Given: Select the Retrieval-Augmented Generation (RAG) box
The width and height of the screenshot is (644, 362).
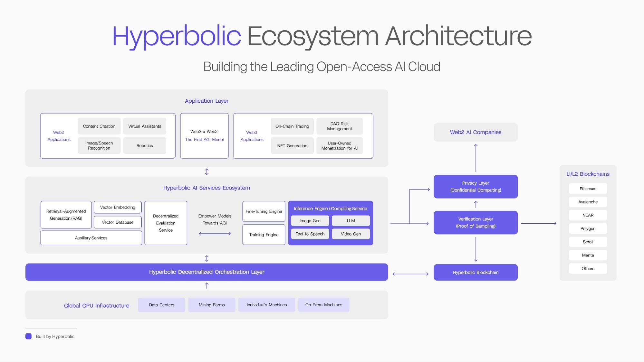Looking at the screenshot, I should coord(66,215).
